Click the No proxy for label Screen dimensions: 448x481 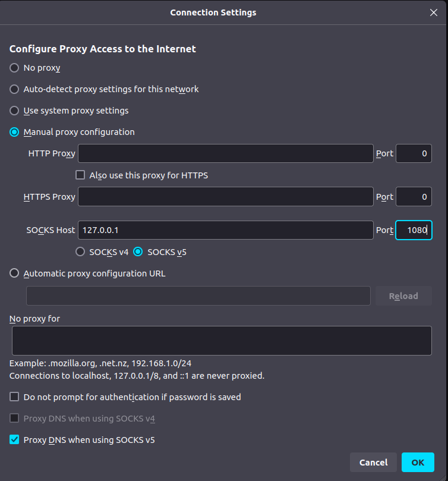point(34,319)
